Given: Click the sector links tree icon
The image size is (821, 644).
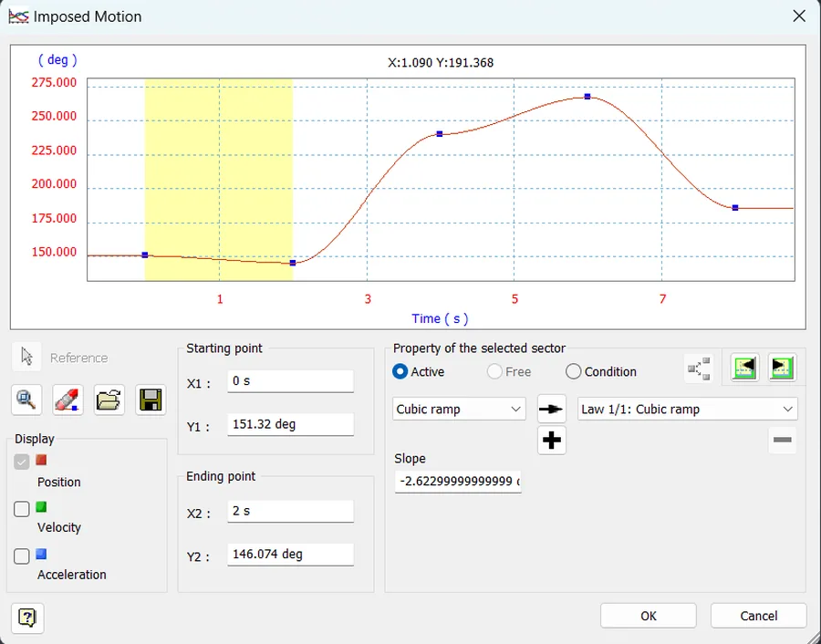Looking at the screenshot, I should [699, 369].
